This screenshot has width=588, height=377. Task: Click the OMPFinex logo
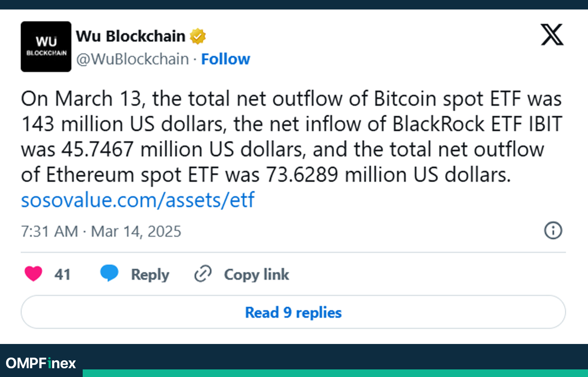point(41,363)
